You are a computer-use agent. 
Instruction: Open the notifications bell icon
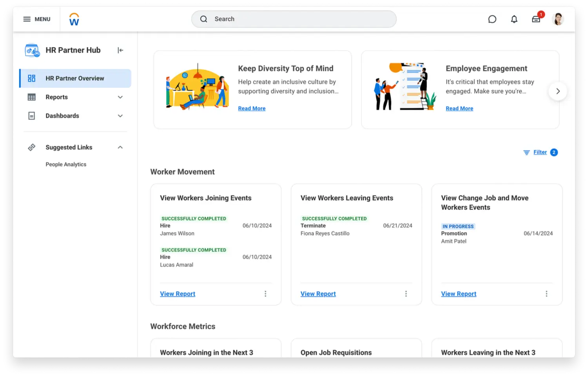point(514,19)
